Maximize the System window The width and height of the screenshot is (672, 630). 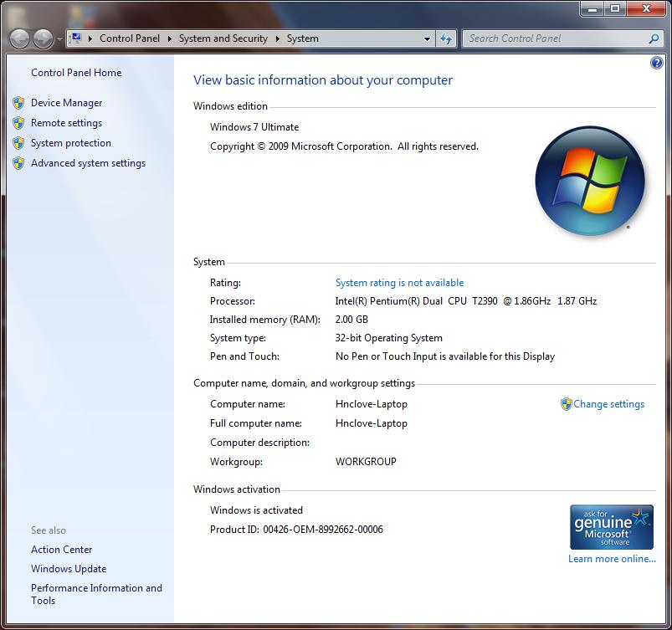click(x=615, y=8)
